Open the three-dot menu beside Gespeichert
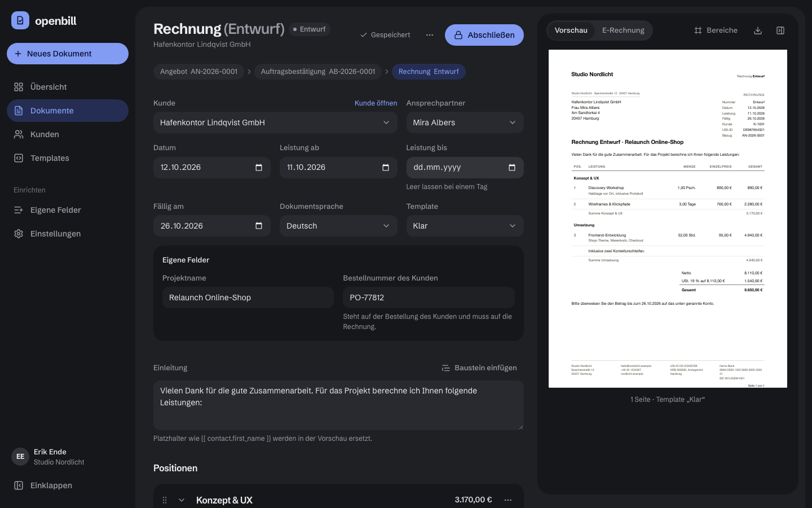The height and width of the screenshot is (508, 812). point(430,35)
